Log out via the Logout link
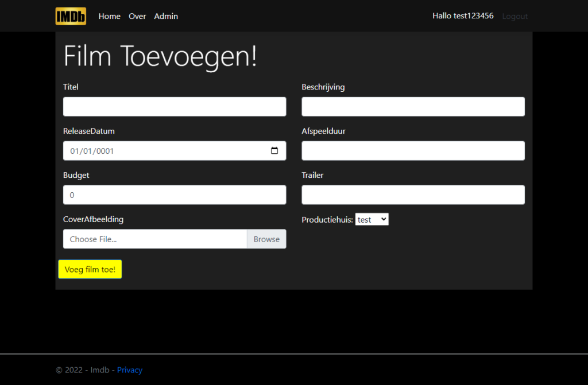Viewport: 588px width, 385px height. (x=515, y=16)
